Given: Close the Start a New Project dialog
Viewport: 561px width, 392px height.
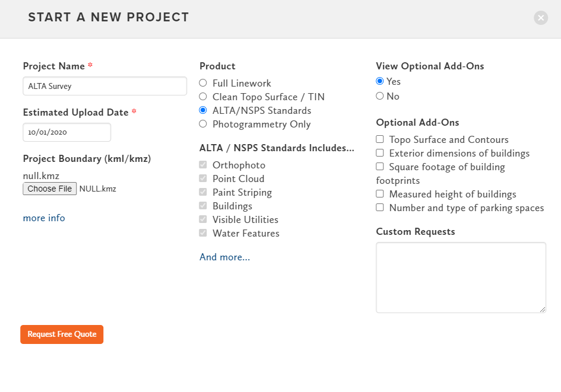Looking at the screenshot, I should 540,18.
